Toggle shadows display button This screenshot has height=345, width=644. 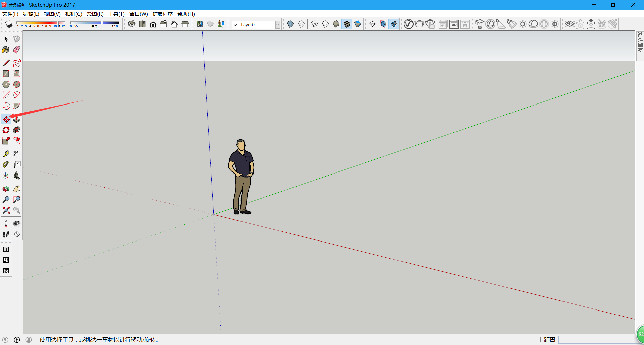[x=9, y=24]
